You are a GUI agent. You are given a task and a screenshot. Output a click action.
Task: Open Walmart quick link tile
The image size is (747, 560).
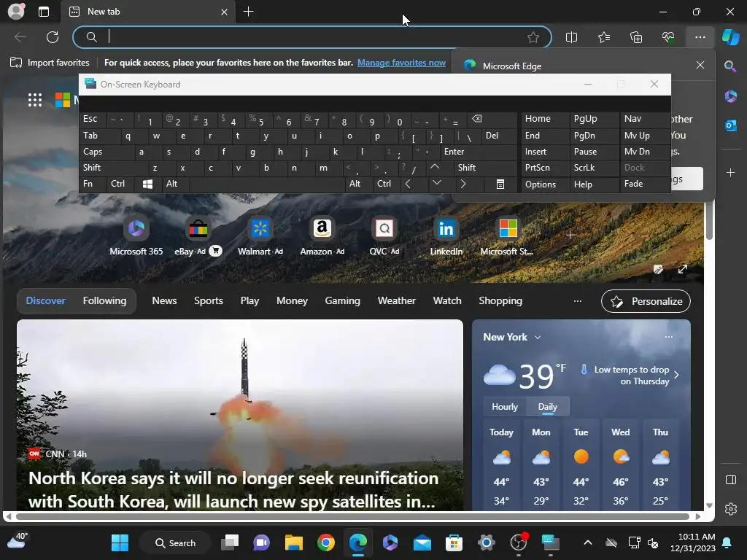point(260,236)
